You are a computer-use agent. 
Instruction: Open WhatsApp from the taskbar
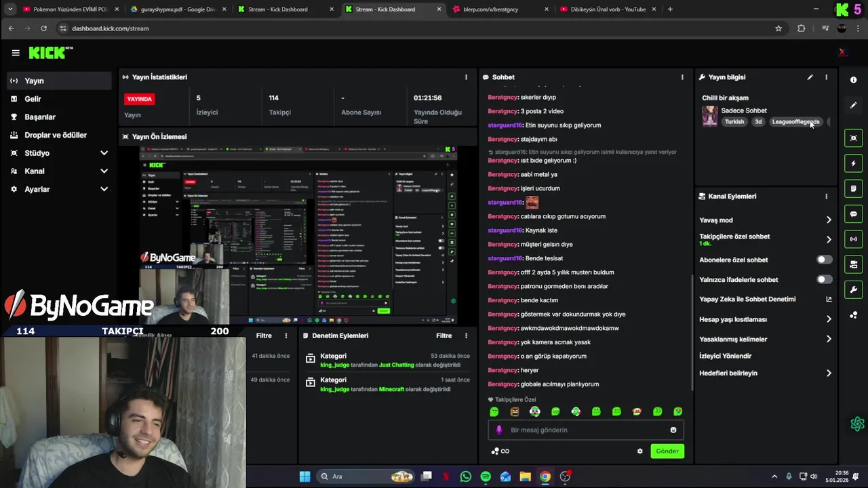tap(465, 476)
